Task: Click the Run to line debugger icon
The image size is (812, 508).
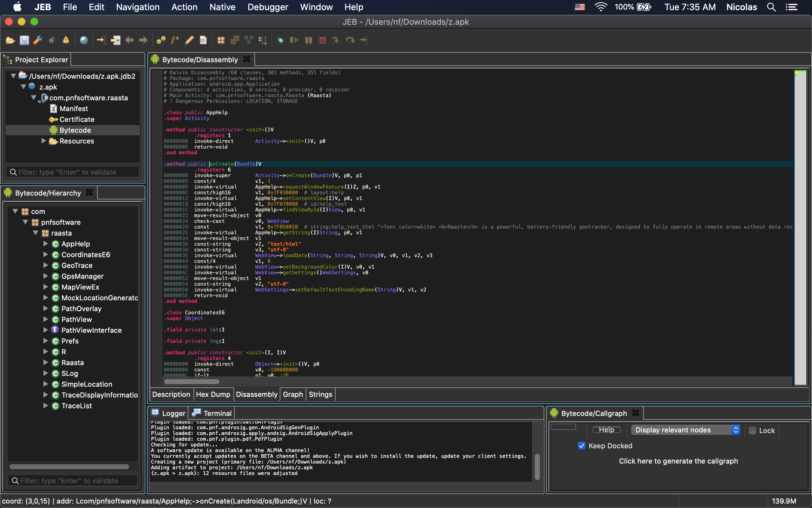Action: pyautogui.click(x=364, y=40)
